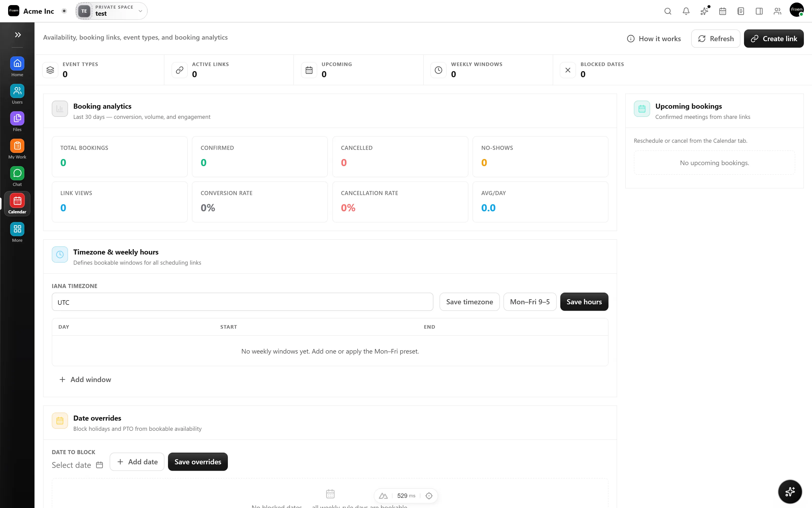812x508 pixels.
Task: Click 'No upcoming bookings.' text
Action: (x=714, y=163)
